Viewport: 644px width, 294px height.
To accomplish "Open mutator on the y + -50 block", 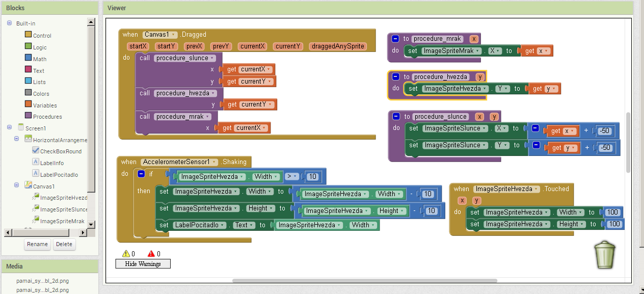I will [536, 145].
